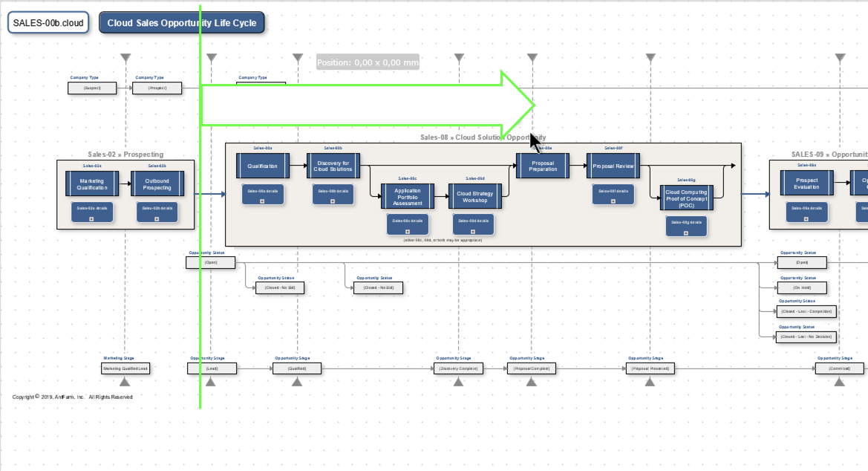Select the {Proposal Presented} Opportunity Stage box
Image resolution: width=868 pixels, height=471 pixels.
click(x=650, y=368)
